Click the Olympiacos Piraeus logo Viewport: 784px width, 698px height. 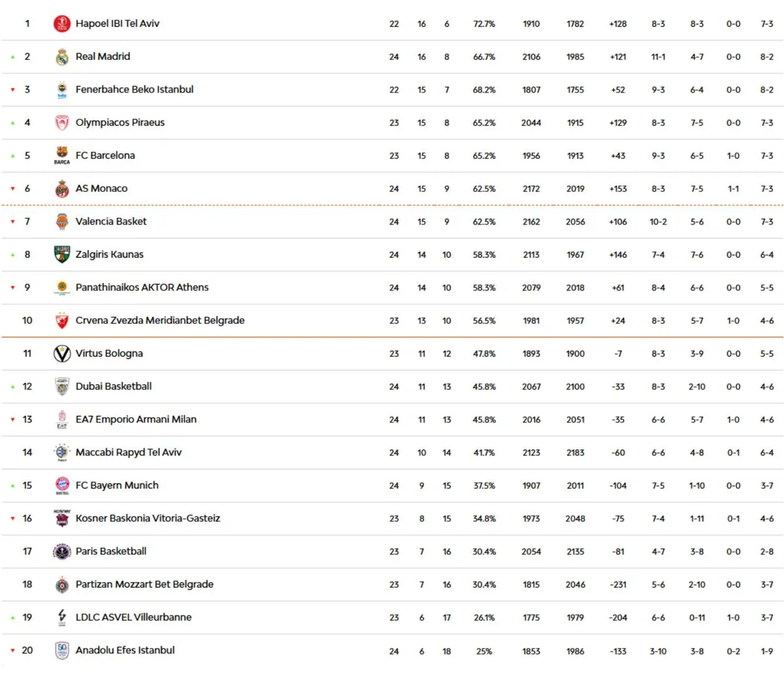(x=62, y=123)
